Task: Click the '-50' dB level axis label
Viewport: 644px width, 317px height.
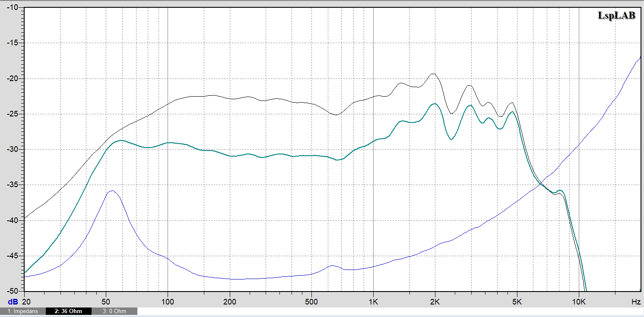Action: 12,291
